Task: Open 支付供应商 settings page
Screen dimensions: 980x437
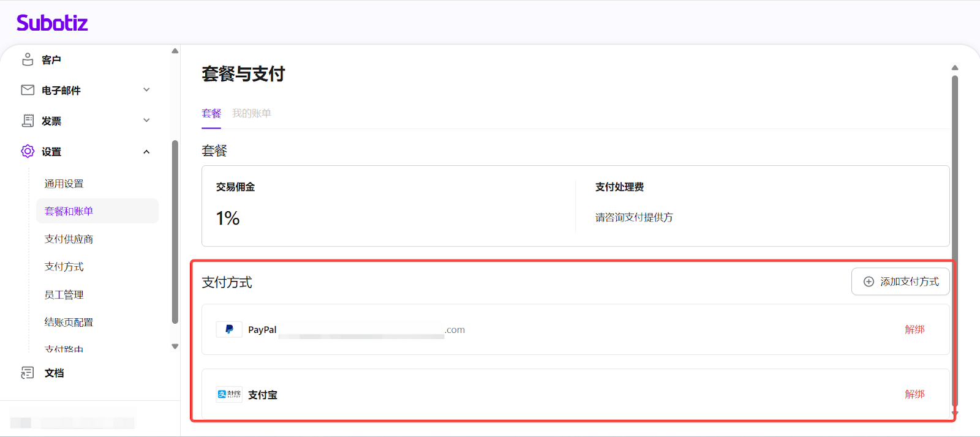Action: click(x=69, y=239)
